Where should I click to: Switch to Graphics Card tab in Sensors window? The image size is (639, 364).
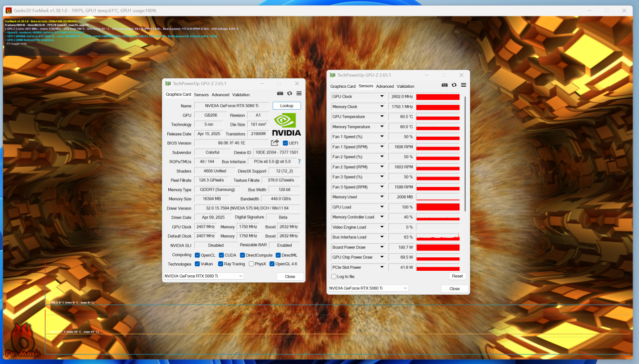(x=343, y=86)
